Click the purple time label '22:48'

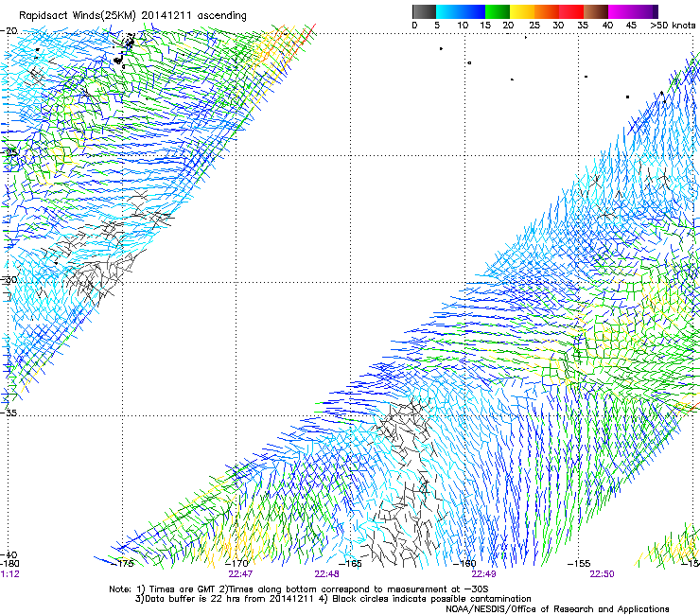tap(326, 574)
